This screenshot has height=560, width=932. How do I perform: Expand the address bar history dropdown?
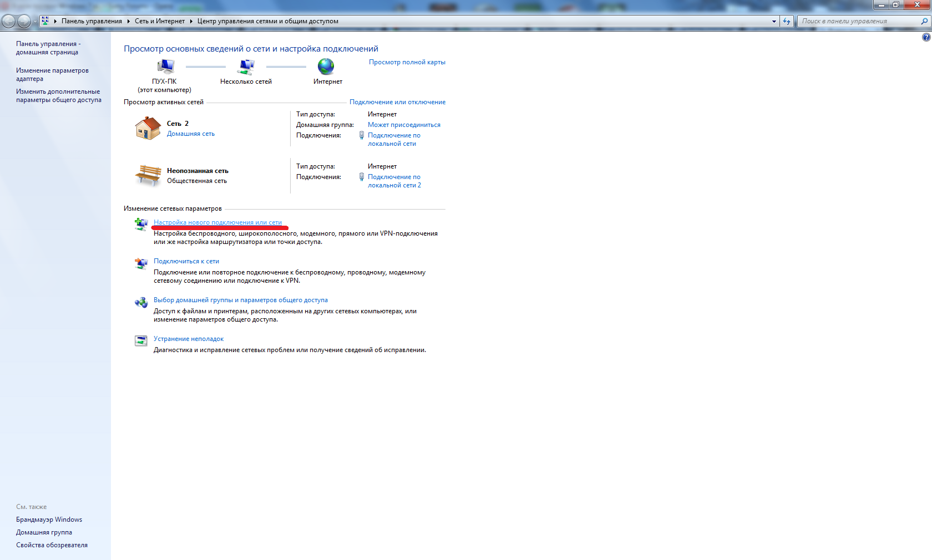click(774, 21)
